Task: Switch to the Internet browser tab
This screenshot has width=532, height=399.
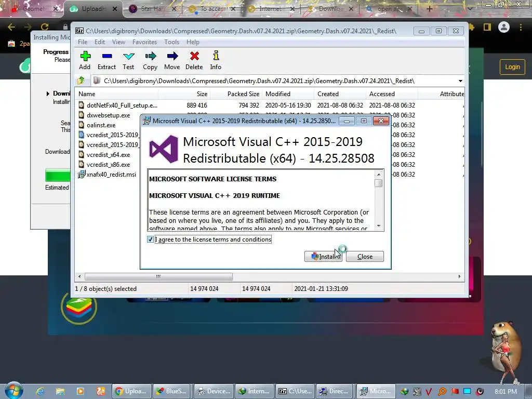Action: pyautogui.click(x=270, y=9)
